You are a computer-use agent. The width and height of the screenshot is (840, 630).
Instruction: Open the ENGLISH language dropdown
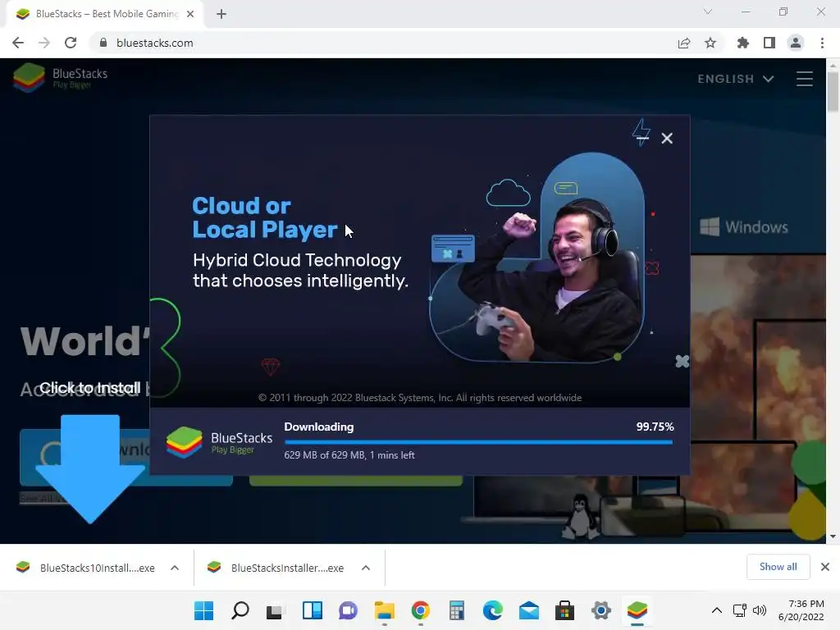pyautogui.click(x=736, y=79)
